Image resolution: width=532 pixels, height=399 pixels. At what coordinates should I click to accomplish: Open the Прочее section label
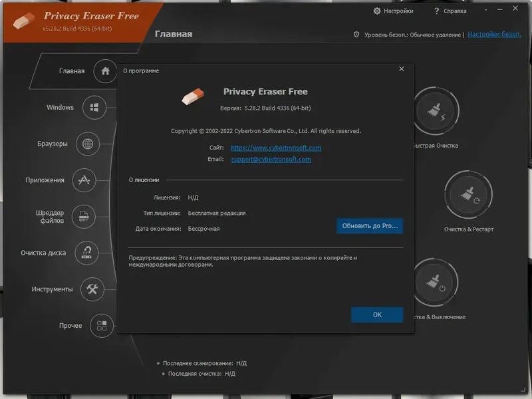[x=70, y=326]
